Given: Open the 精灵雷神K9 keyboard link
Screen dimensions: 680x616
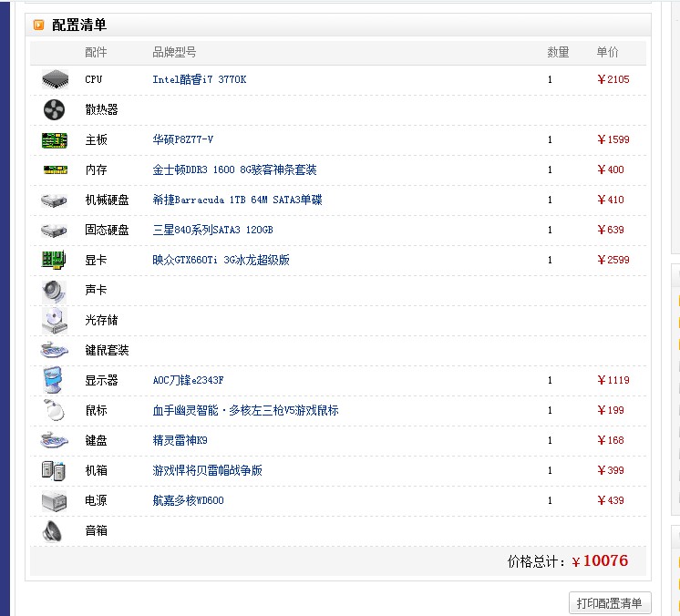Looking at the screenshot, I should click(180, 440).
